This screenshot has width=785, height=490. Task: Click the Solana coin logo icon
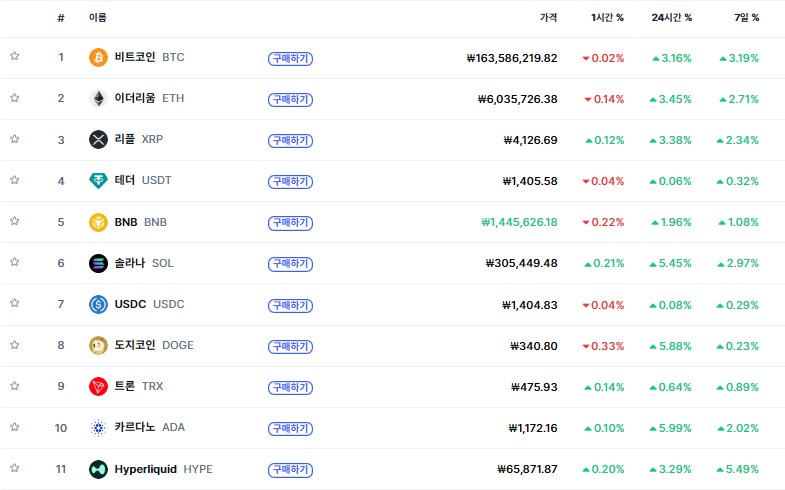(98, 263)
